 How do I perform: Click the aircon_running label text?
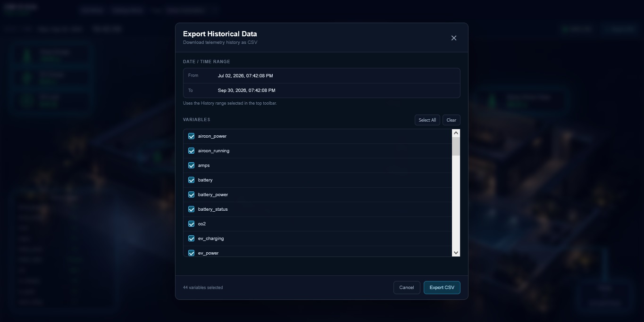(x=214, y=151)
